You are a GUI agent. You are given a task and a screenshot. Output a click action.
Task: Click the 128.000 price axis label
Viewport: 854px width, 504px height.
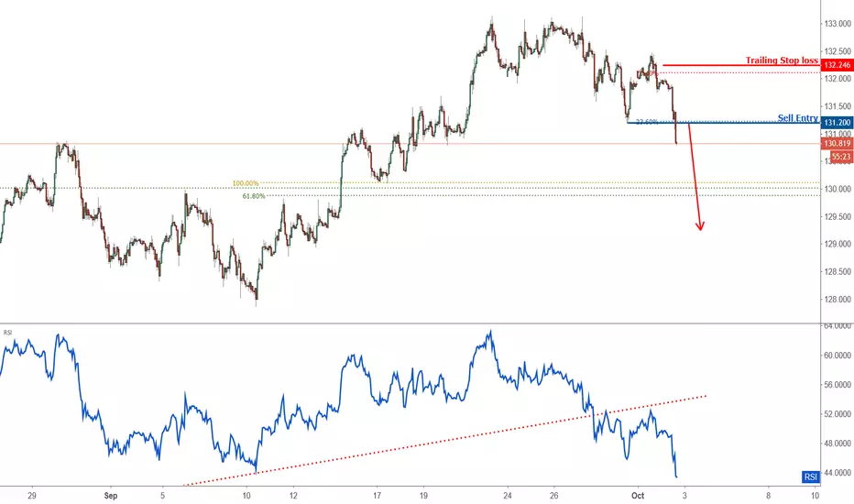838,299
